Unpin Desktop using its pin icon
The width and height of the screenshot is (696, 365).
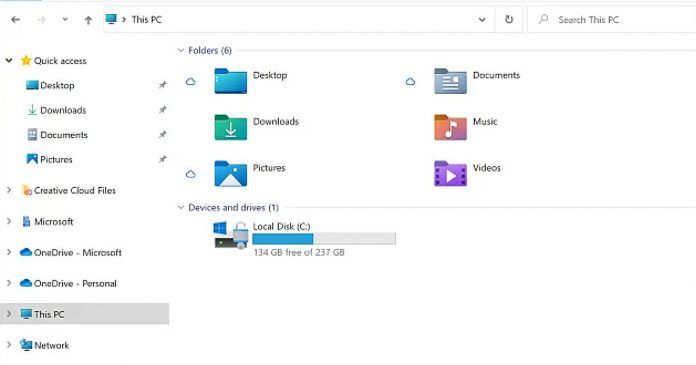click(163, 84)
